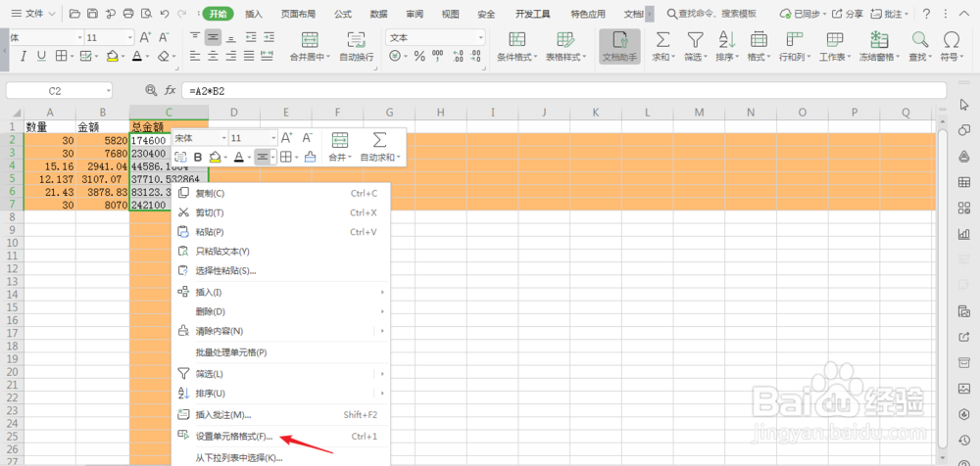Click the decrease indent icon
Viewport: 980px width, 466px height.
[251, 37]
